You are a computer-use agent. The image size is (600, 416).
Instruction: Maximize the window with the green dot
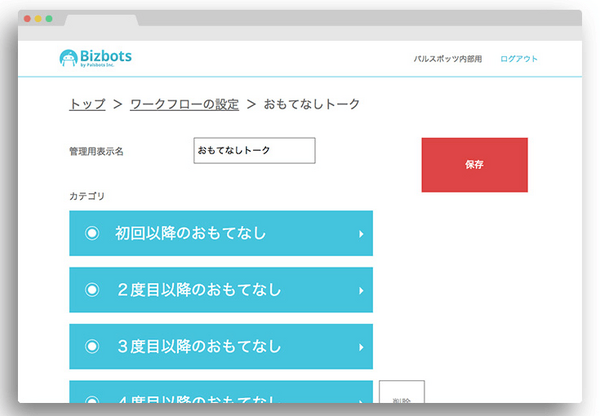tap(49, 19)
